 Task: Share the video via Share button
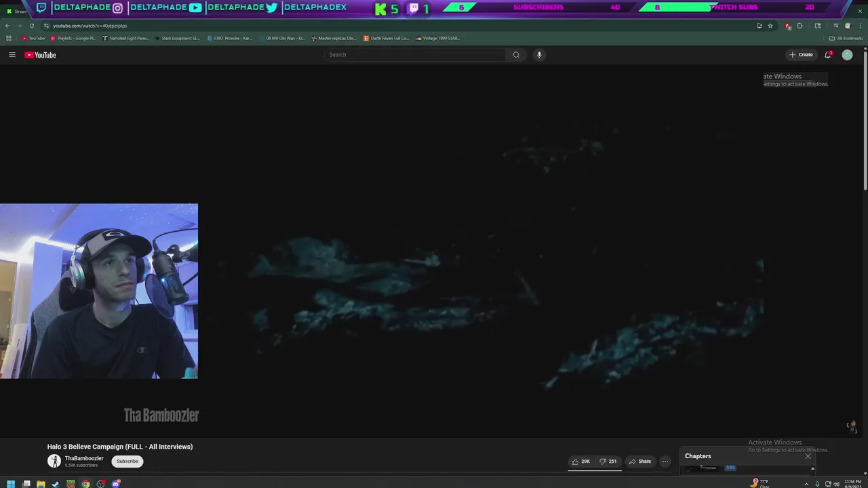639,462
